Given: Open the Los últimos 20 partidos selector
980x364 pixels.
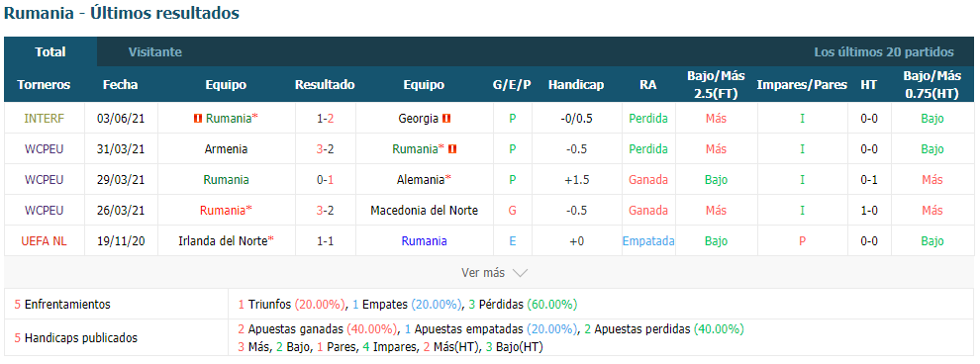Looking at the screenshot, I should (884, 52).
